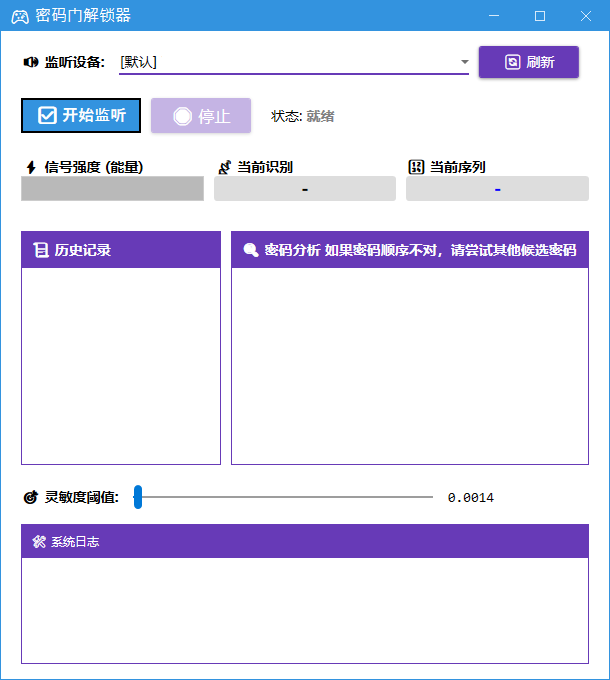The image size is (610, 680).
Task: Click the target icon beside 灵敏度阈值
Action: pos(30,497)
